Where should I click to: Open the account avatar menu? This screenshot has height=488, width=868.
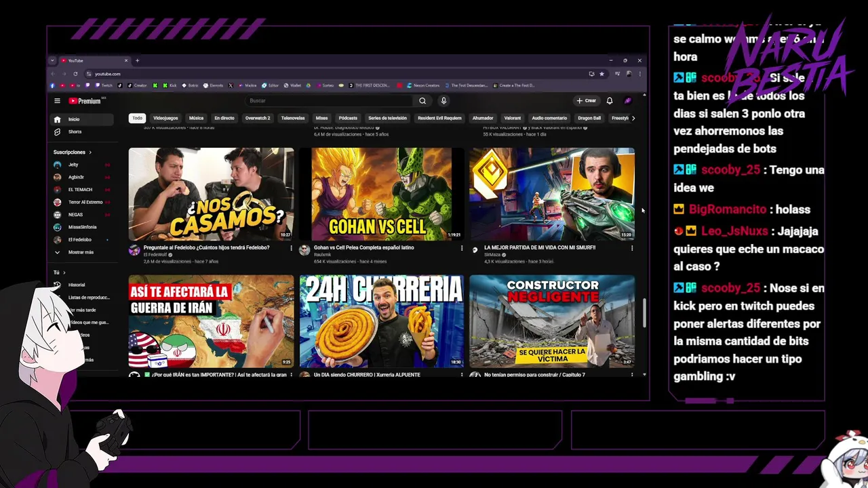628,101
